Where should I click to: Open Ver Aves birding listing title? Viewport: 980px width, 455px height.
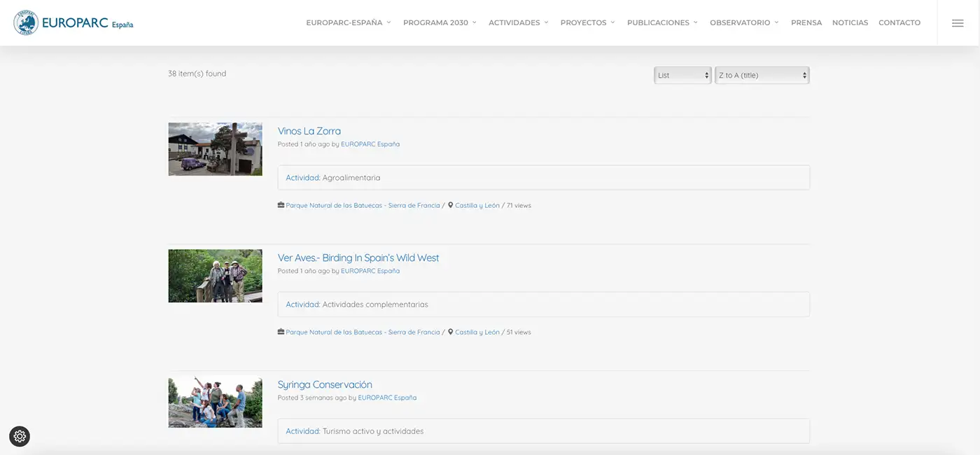358,258
